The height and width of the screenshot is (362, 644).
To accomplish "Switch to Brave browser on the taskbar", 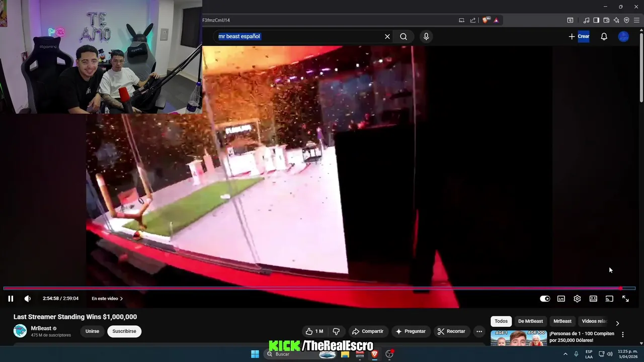I will click(374, 354).
